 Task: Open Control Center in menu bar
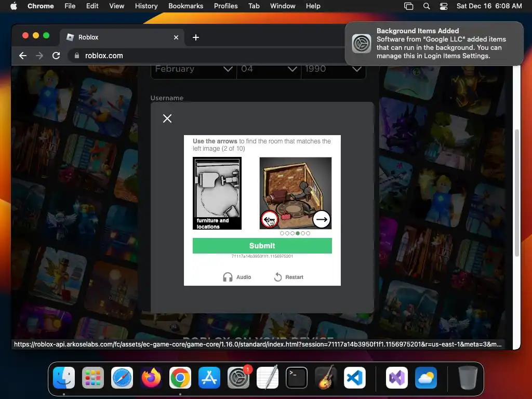tap(444, 6)
